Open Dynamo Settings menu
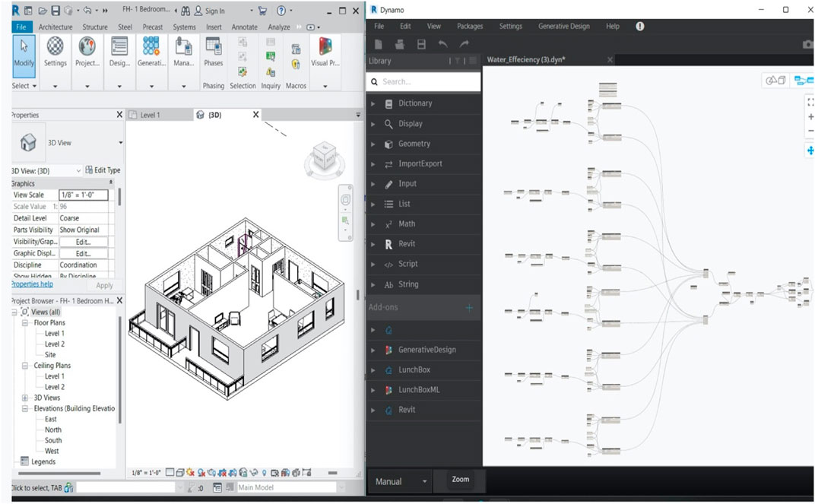Viewport: 815px width, 504px height. point(510,26)
